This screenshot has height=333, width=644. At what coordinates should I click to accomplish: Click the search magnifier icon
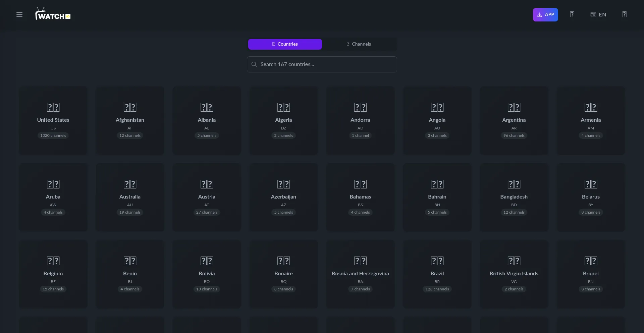pyautogui.click(x=254, y=64)
